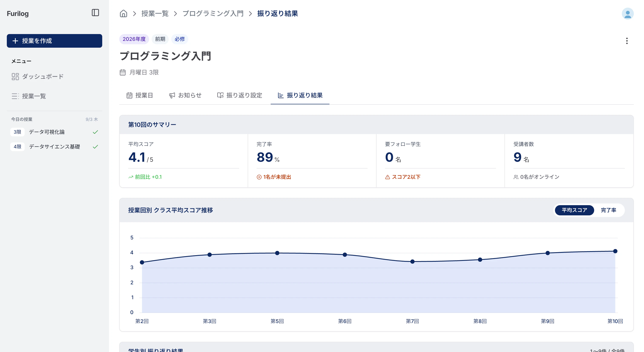Image resolution: width=644 pixels, height=352 pixels.
Task: Click the people icon by 0名がオンライン
Action: [x=516, y=177]
